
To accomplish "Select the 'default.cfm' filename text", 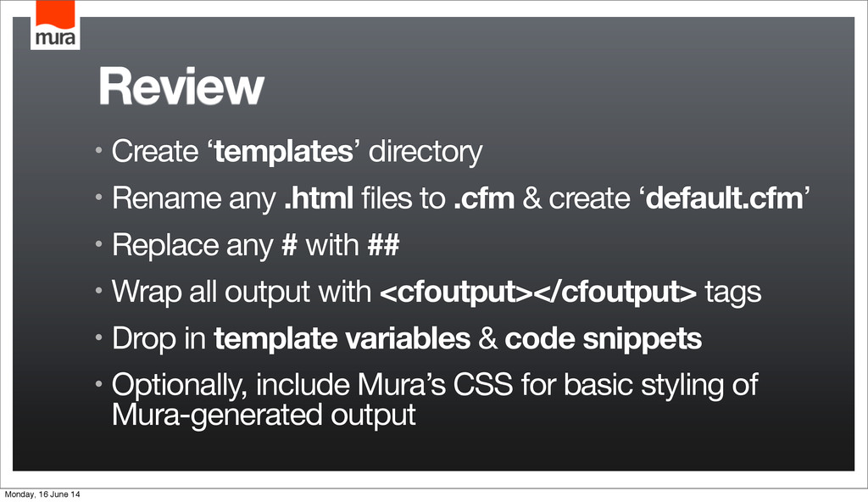I will coord(725,198).
